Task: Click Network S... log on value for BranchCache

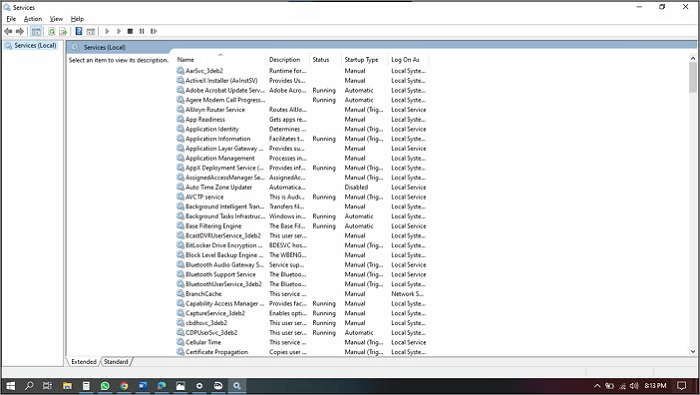Action: [x=408, y=294]
